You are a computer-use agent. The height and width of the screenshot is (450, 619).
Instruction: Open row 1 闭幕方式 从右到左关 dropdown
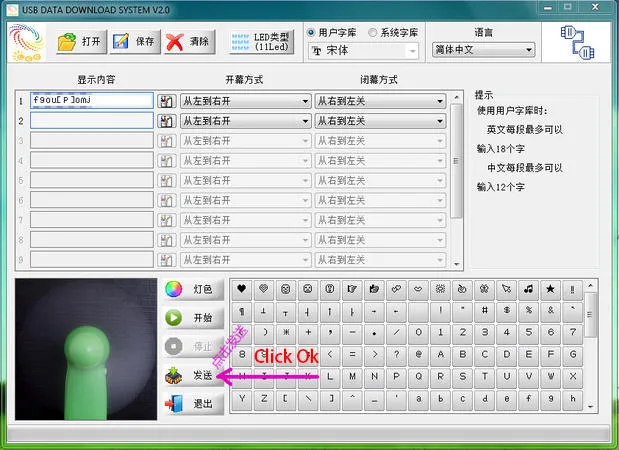[x=381, y=101]
